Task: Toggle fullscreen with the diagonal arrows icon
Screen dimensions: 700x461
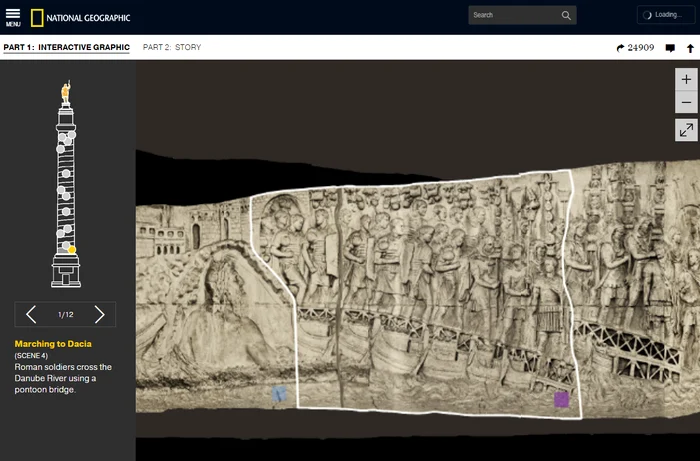Action: pos(686,130)
